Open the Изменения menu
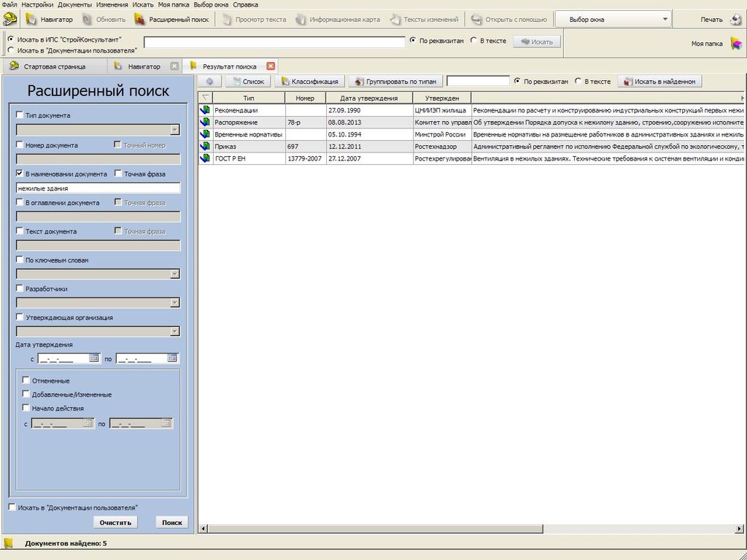 pyautogui.click(x=112, y=4)
